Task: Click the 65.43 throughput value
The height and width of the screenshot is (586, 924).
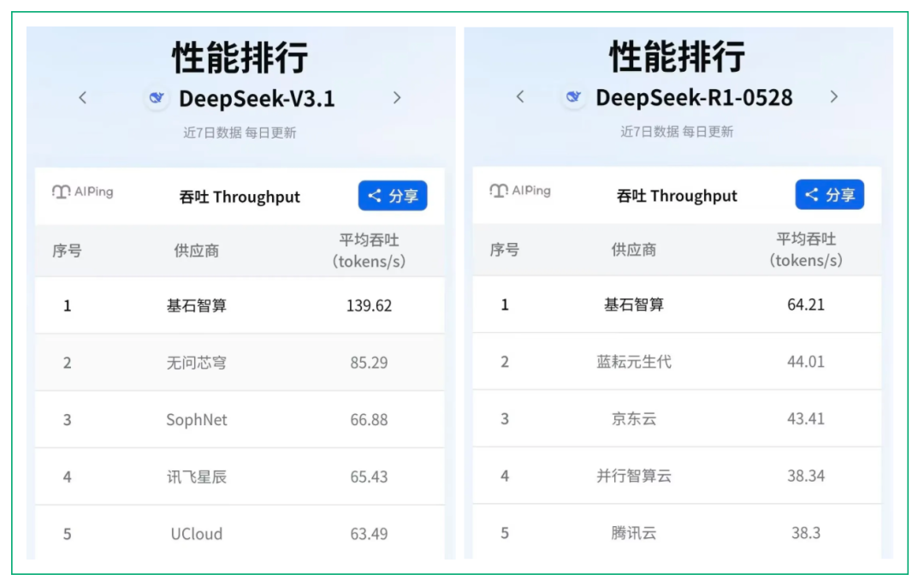Action: click(369, 477)
